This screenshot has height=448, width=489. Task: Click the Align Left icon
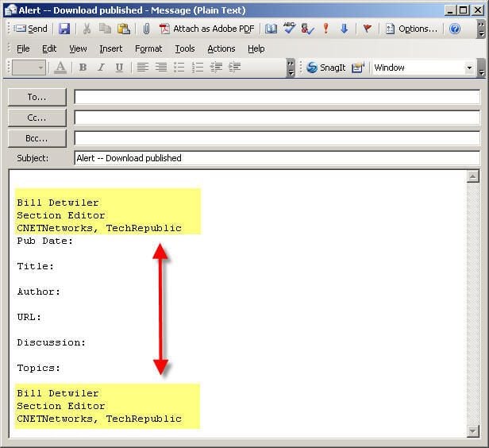click(143, 68)
